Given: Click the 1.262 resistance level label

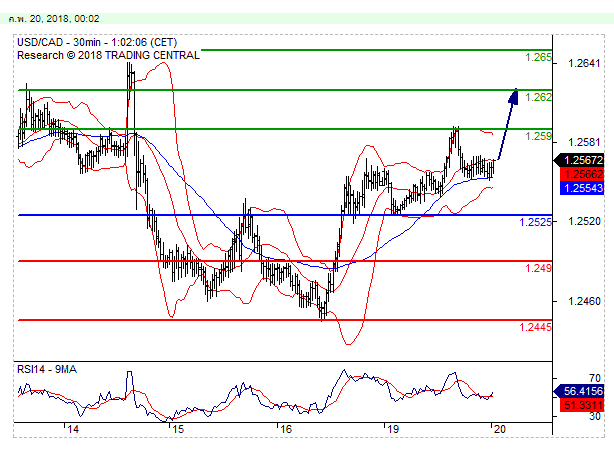Looking at the screenshot, I should (x=538, y=97).
